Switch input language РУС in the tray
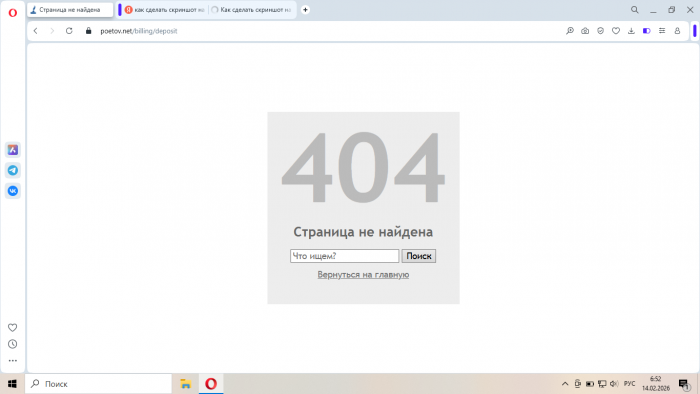Viewport: 700px width, 394px height. (x=629, y=384)
